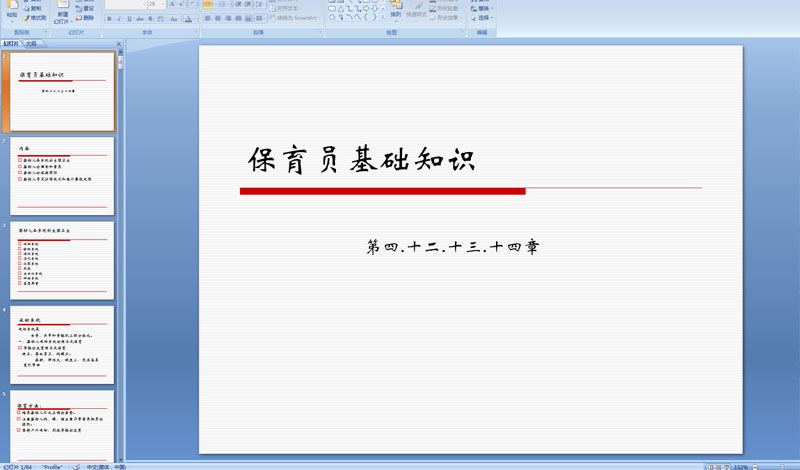This screenshot has width=800, height=470.
Task: Clear all formatting icon
Action: 194,4
